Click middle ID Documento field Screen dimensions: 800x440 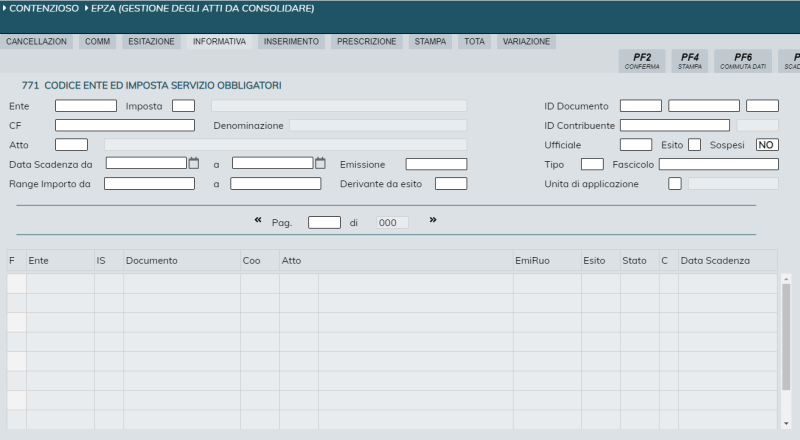pos(704,106)
